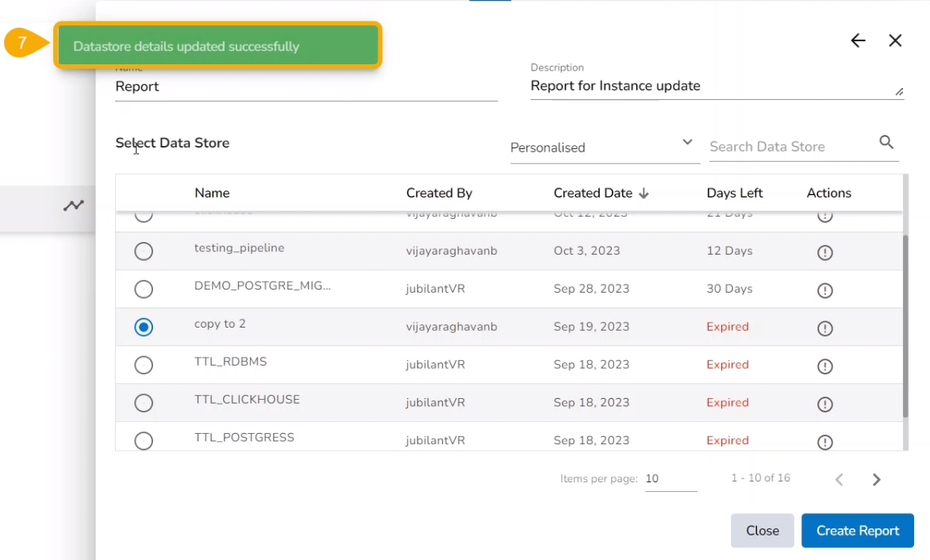Open the Personalised dropdown
930x560 pixels.
[x=603, y=148]
